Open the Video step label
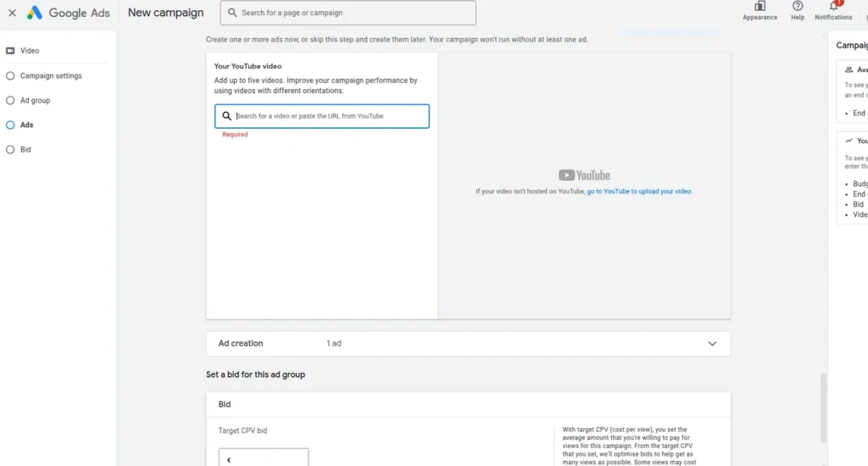 pos(30,51)
